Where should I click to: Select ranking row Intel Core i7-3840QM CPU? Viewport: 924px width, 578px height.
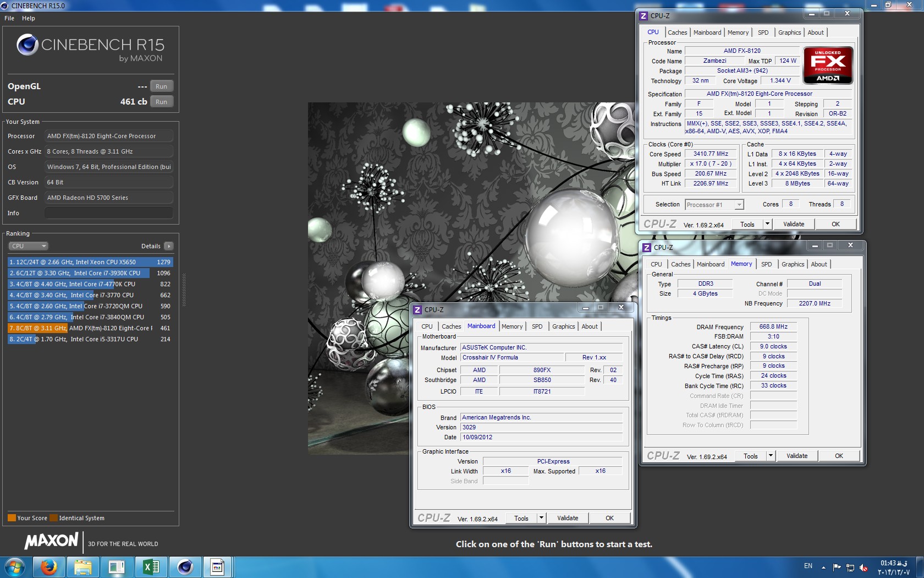coord(90,317)
